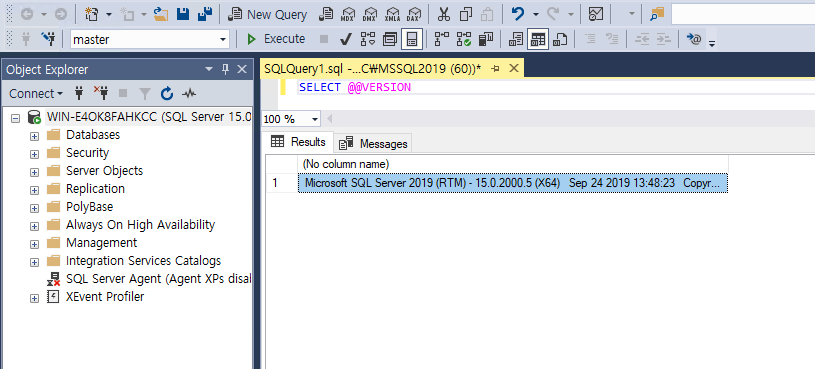Switch to SQLQuery1.sql tab

tap(372, 68)
